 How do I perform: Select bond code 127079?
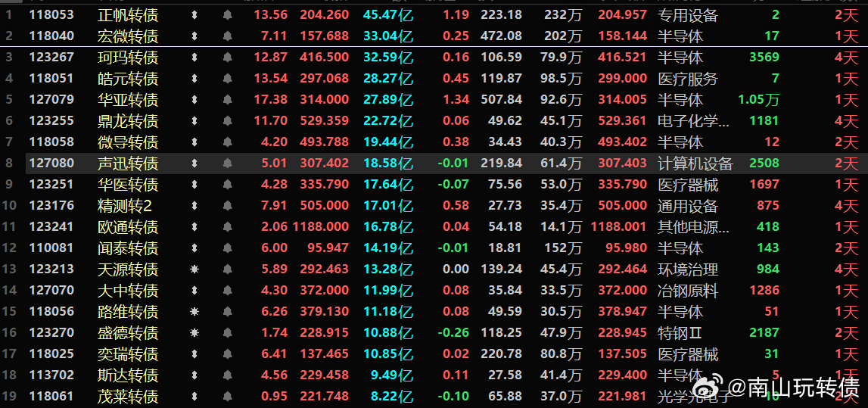51,100
